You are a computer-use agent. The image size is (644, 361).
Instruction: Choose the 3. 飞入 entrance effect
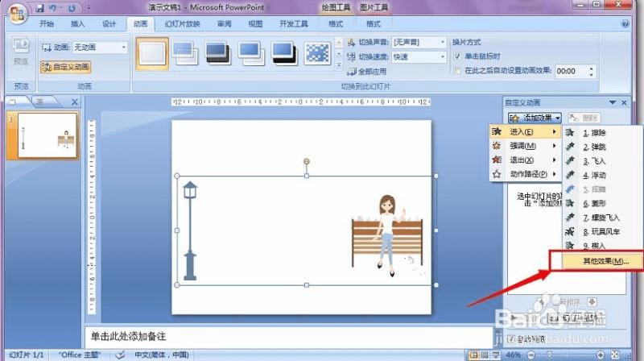tap(602, 161)
